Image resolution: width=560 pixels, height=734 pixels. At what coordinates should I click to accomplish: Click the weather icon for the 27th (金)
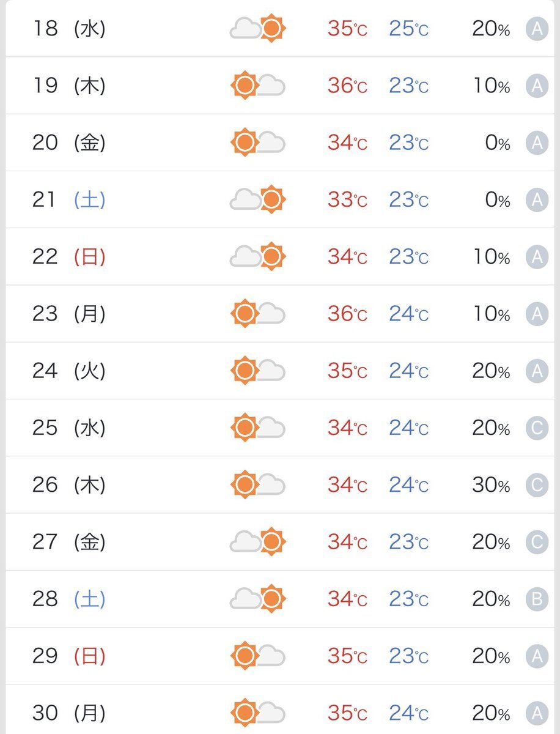(x=258, y=542)
